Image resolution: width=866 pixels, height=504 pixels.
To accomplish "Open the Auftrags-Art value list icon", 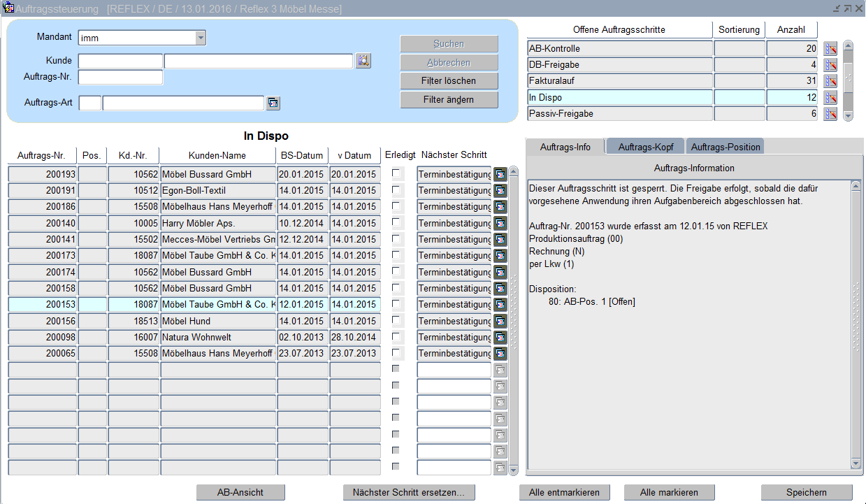I will 273,103.
